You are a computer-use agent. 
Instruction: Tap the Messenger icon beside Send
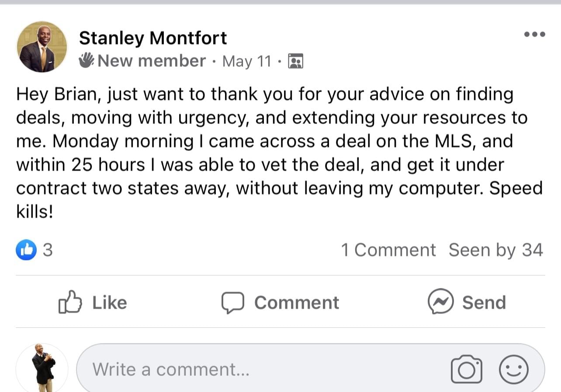[441, 302]
